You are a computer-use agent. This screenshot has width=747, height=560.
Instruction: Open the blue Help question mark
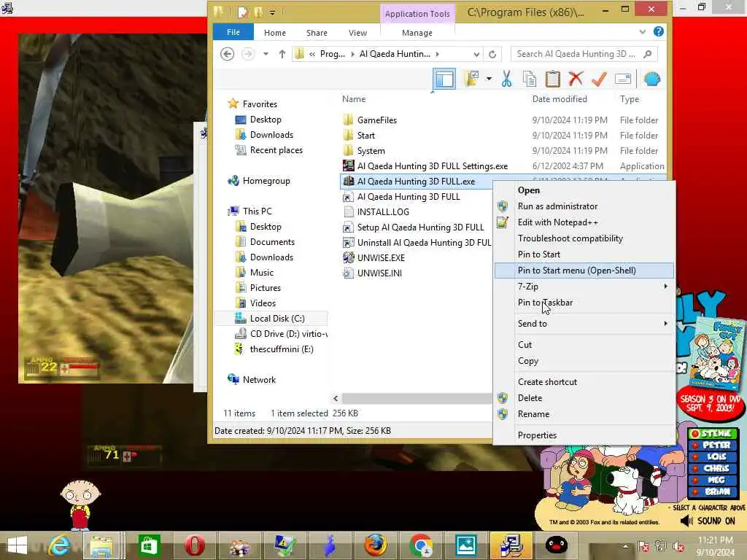pos(659,32)
